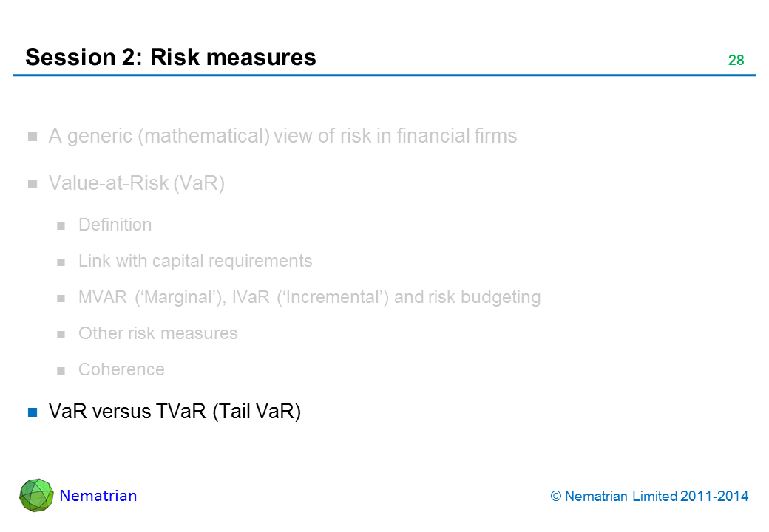Click the 'Other risk measures' sub-item

[157, 333]
